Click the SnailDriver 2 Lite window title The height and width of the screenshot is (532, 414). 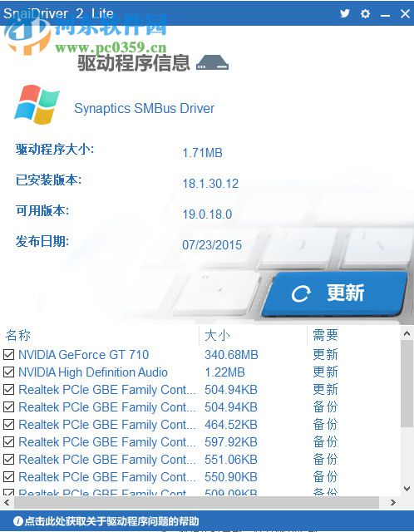coord(58,13)
